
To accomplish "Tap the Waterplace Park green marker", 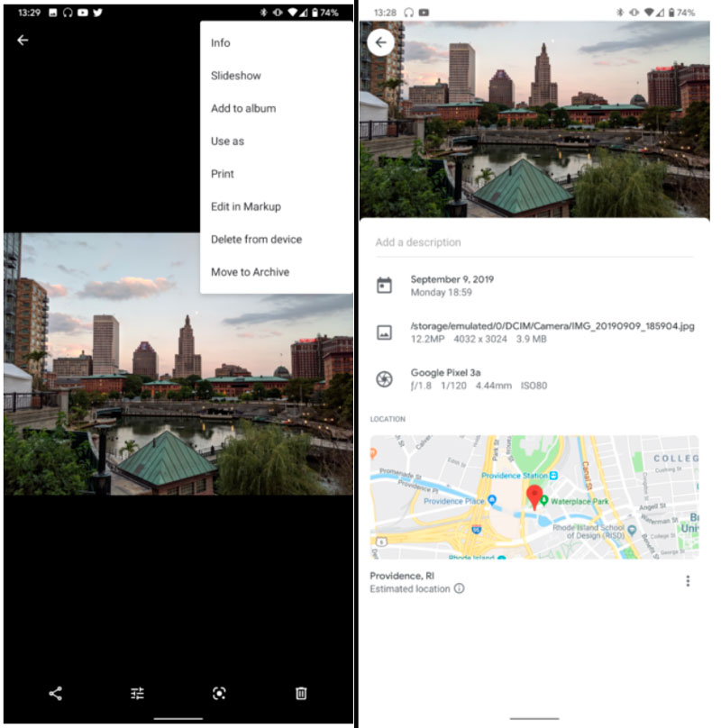I will pos(543,501).
